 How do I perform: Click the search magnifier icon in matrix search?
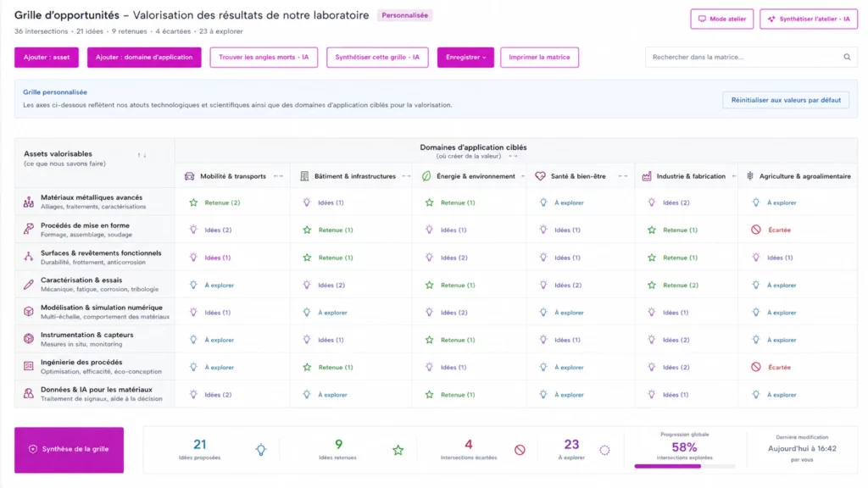tap(847, 57)
